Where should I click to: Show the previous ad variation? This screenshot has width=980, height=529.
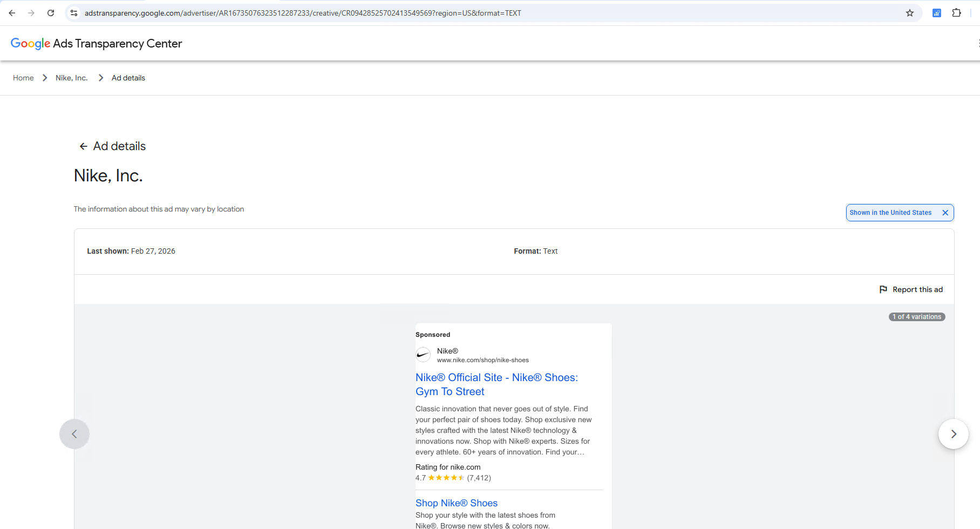click(x=74, y=433)
